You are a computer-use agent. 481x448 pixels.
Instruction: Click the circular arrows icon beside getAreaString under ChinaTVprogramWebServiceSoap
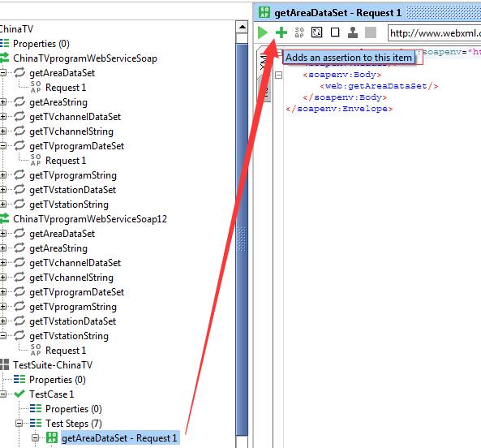tap(19, 102)
